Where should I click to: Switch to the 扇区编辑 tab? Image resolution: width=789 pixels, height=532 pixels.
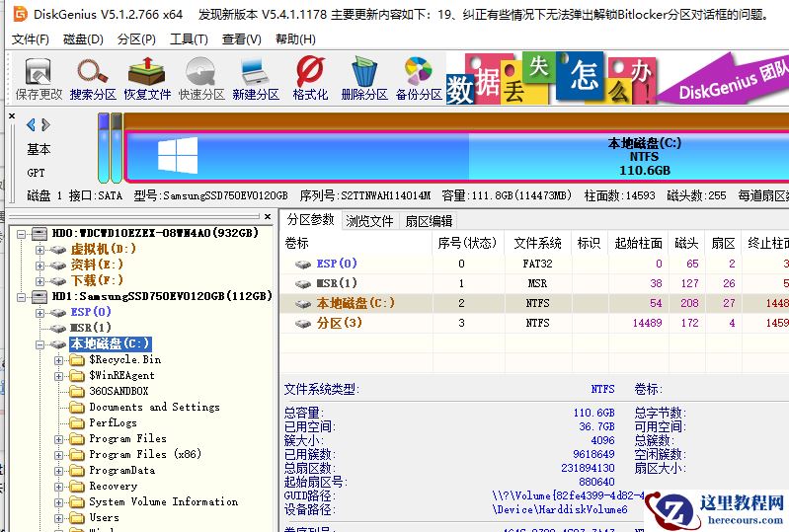coord(429,221)
